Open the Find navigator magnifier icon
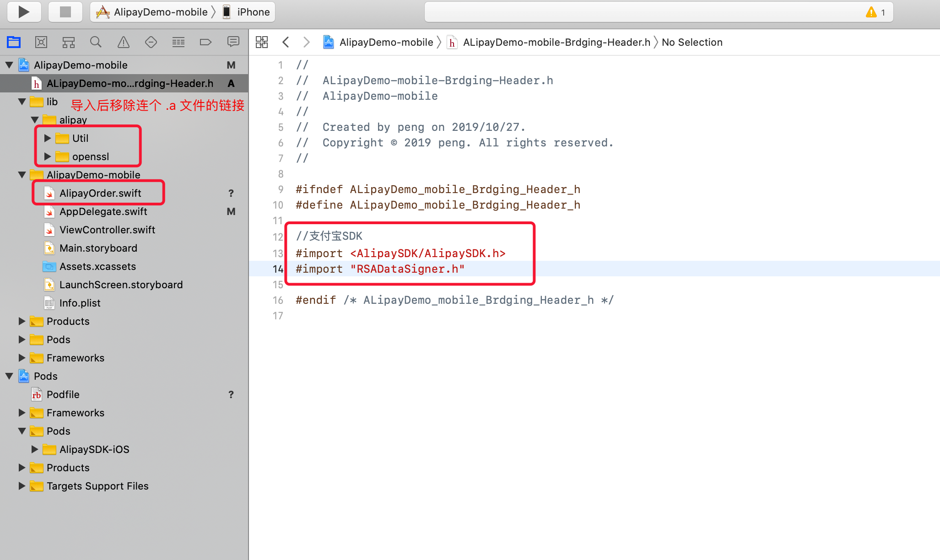This screenshot has height=560, width=940. tap(96, 42)
